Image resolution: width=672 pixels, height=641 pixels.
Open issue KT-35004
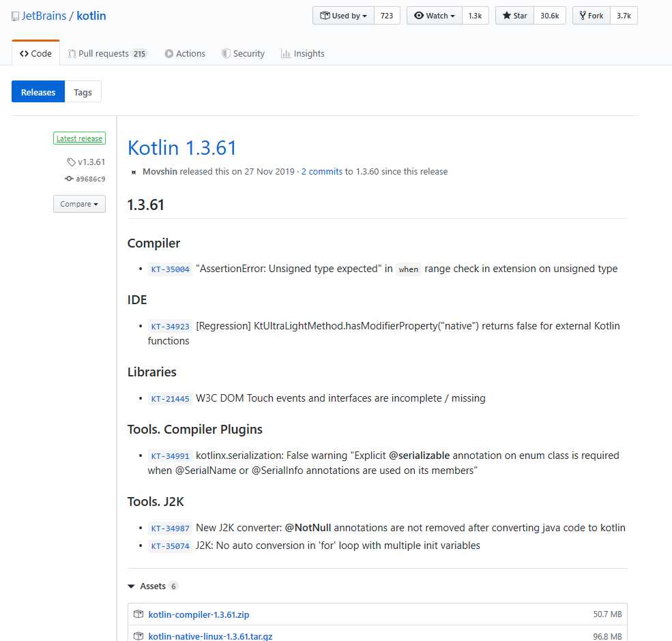click(x=170, y=269)
